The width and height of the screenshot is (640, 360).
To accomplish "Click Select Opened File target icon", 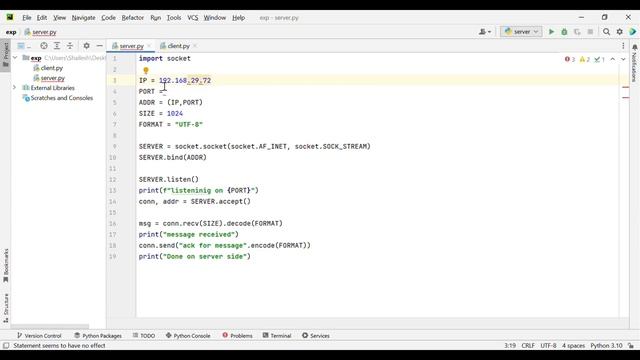I will click(x=44, y=46).
